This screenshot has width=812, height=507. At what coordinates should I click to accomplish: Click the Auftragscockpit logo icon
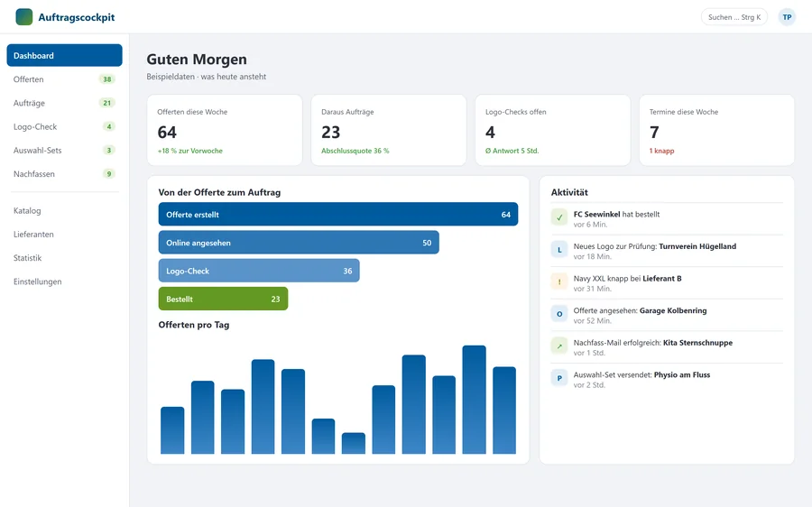tap(23, 17)
